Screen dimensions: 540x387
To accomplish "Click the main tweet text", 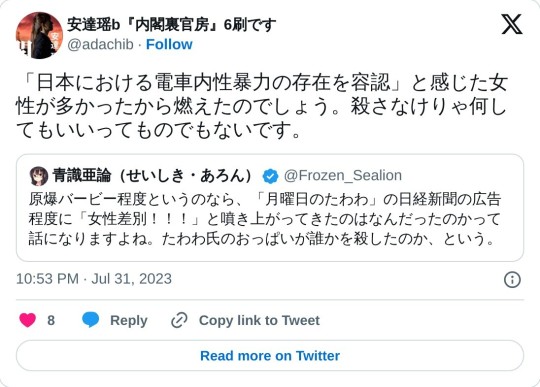I will click(x=262, y=106).
